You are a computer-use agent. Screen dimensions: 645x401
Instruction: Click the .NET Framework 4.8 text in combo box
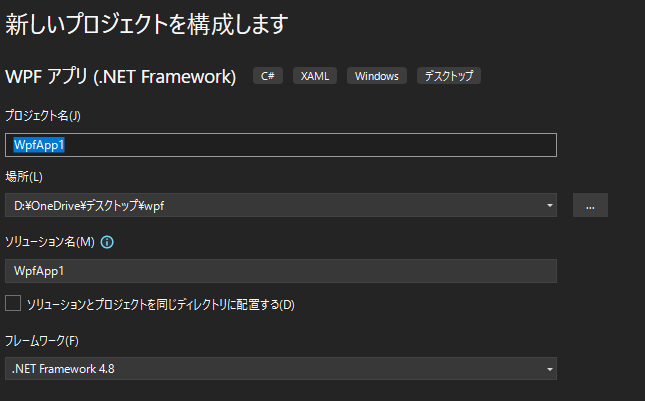click(x=63, y=369)
